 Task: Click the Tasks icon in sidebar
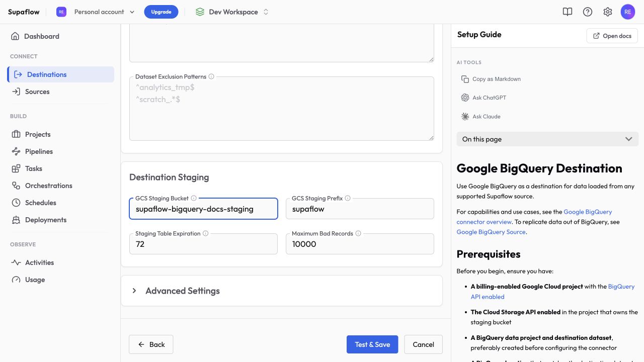click(16, 168)
